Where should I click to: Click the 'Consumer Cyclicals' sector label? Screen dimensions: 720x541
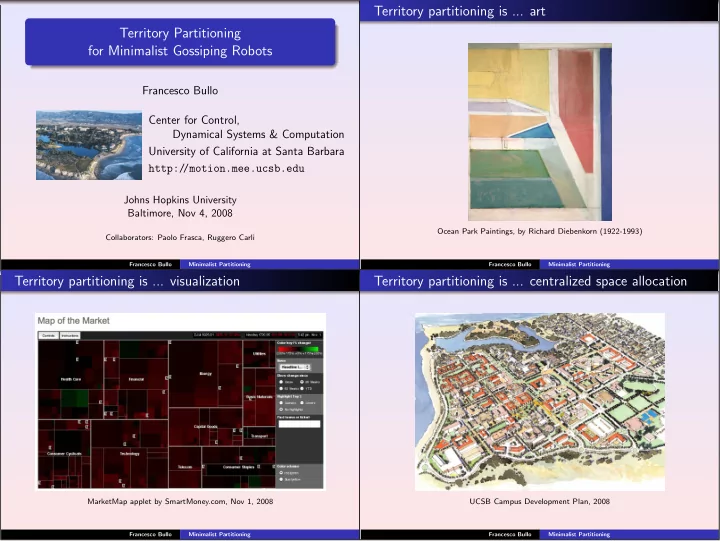64,454
